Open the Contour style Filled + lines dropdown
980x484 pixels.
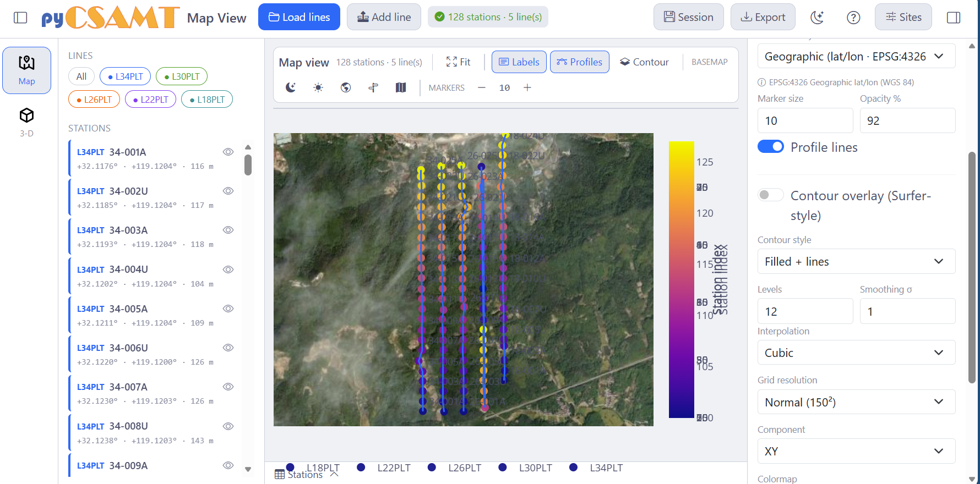coord(856,261)
